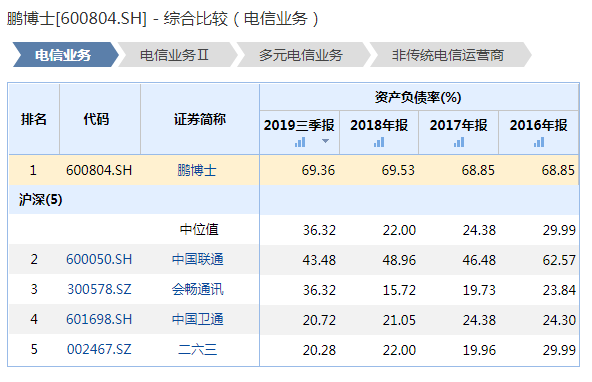Select 会畅通讯's 19.73 value

click(479, 290)
